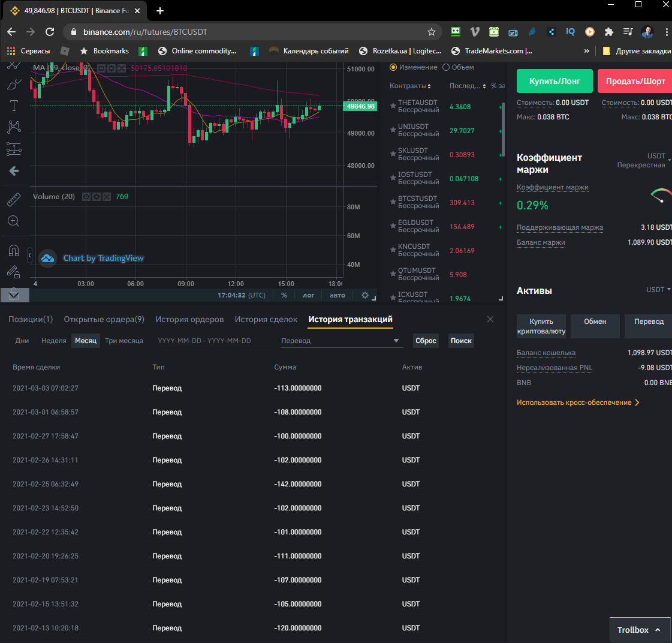Click the Поиск search button

tap(461, 341)
